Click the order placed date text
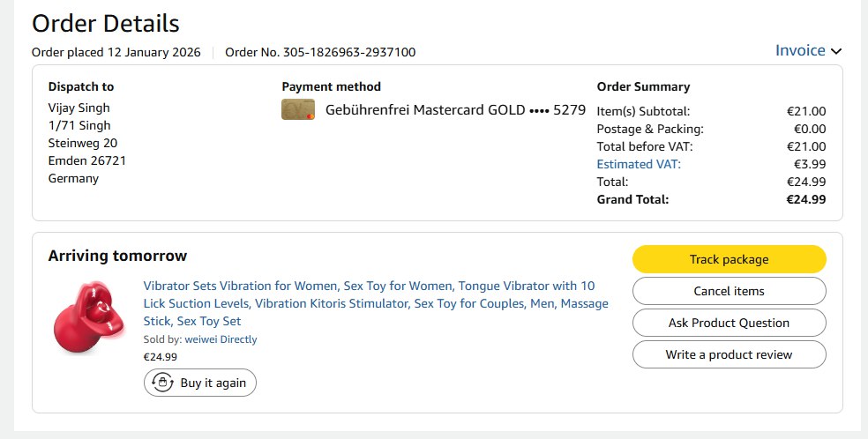The height and width of the screenshot is (439, 868). pos(116,52)
